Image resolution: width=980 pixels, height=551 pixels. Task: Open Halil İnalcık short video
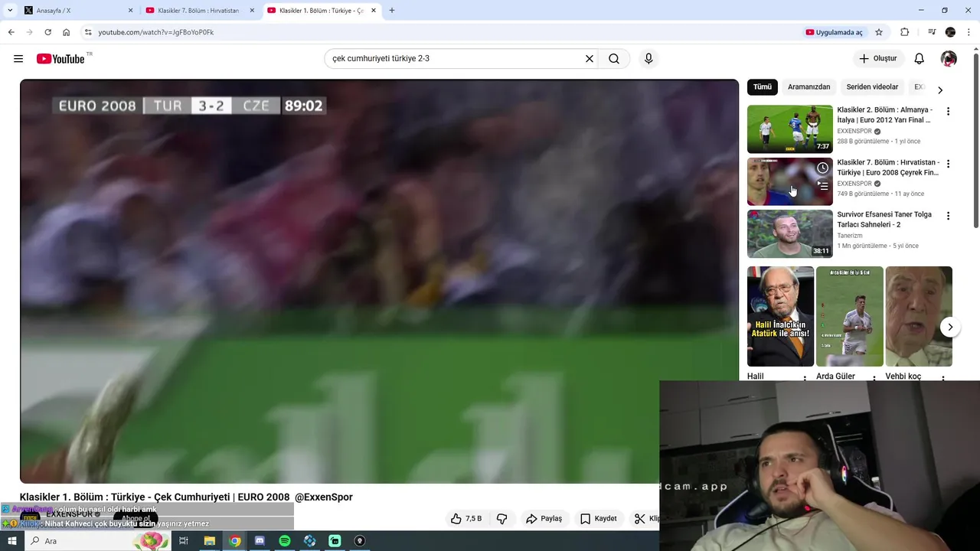tap(780, 316)
